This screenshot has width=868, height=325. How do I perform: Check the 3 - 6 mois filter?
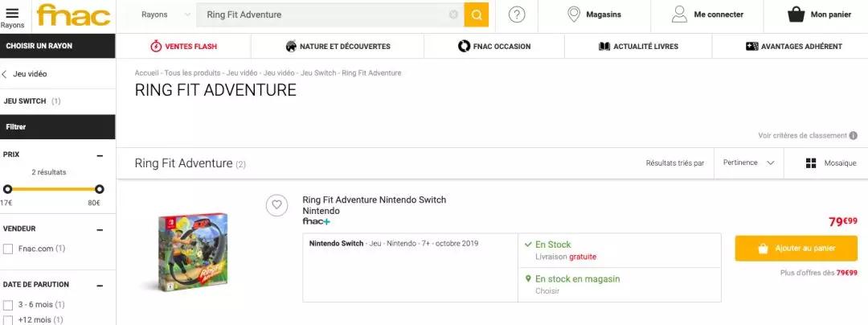click(8, 305)
